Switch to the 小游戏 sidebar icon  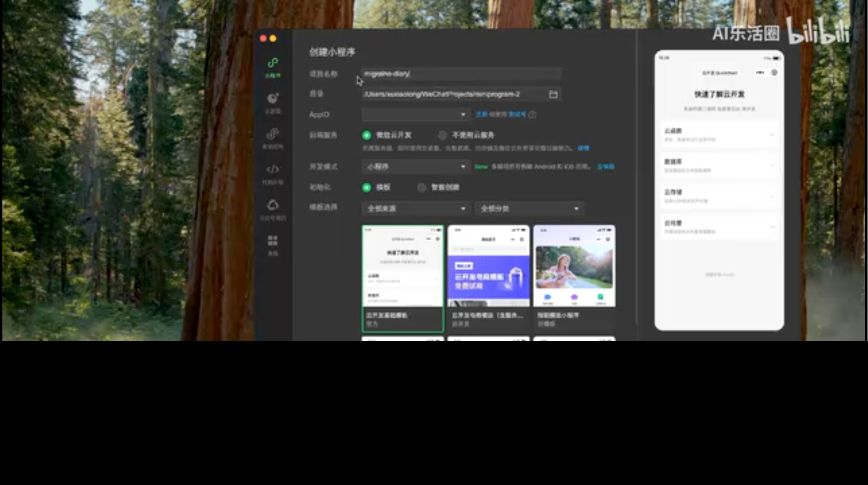(x=273, y=97)
